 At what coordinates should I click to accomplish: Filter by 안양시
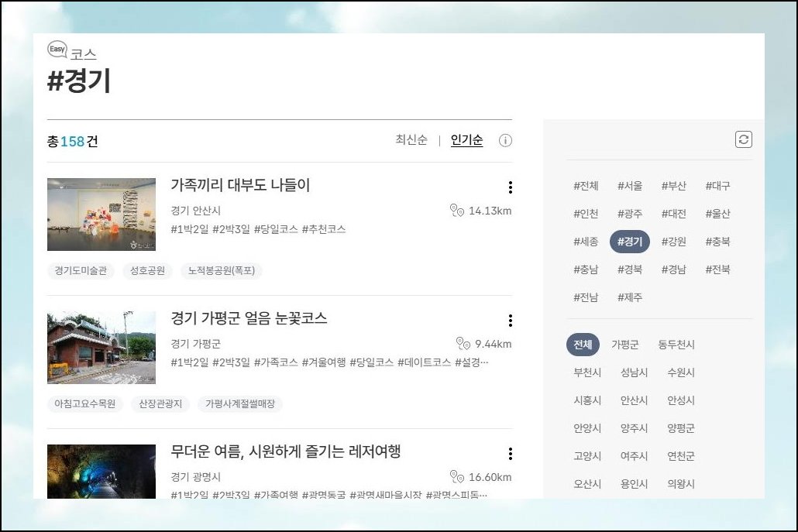587,428
